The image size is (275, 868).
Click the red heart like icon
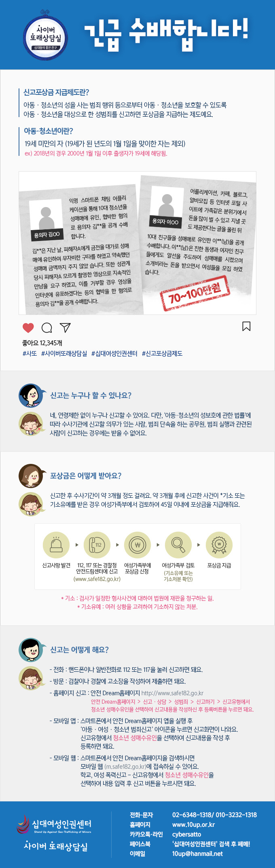tap(28, 327)
